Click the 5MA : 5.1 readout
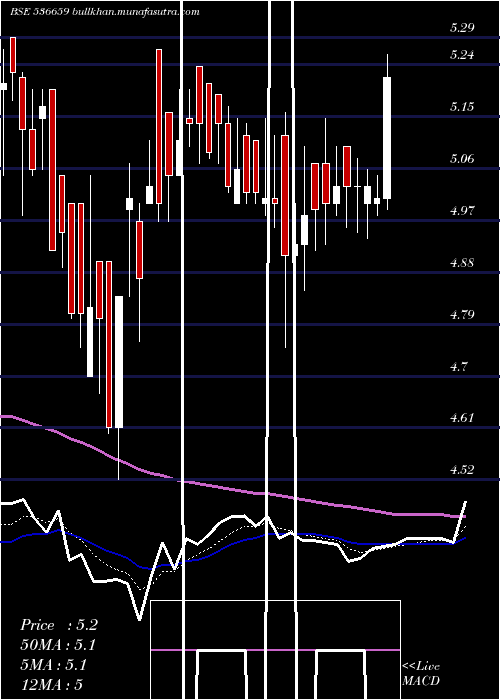500x700 pixels. click(53, 665)
